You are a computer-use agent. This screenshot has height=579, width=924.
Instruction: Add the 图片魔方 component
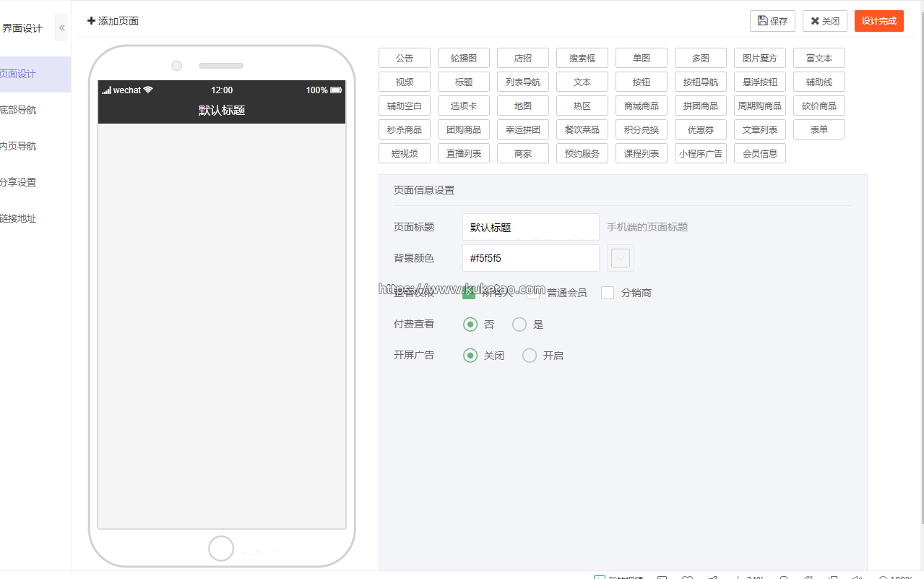(x=760, y=58)
